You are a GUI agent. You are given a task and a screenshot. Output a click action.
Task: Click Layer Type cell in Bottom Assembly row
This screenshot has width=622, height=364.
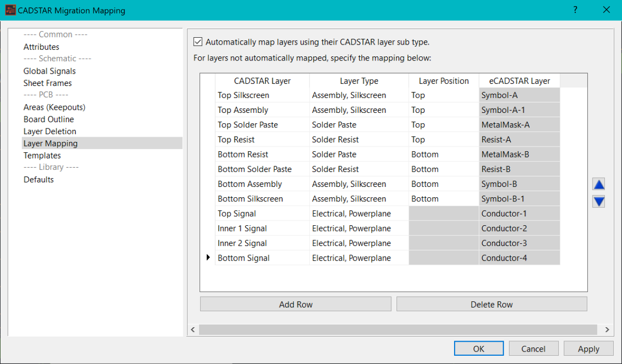[x=359, y=184]
